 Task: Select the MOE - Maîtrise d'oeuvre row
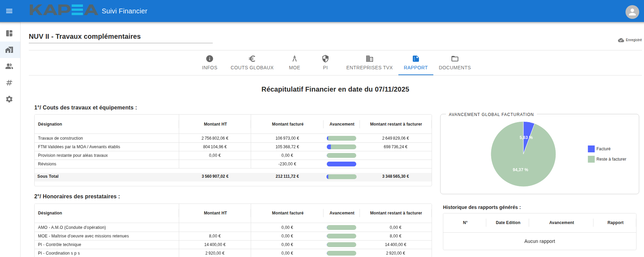pyautogui.click(x=233, y=236)
